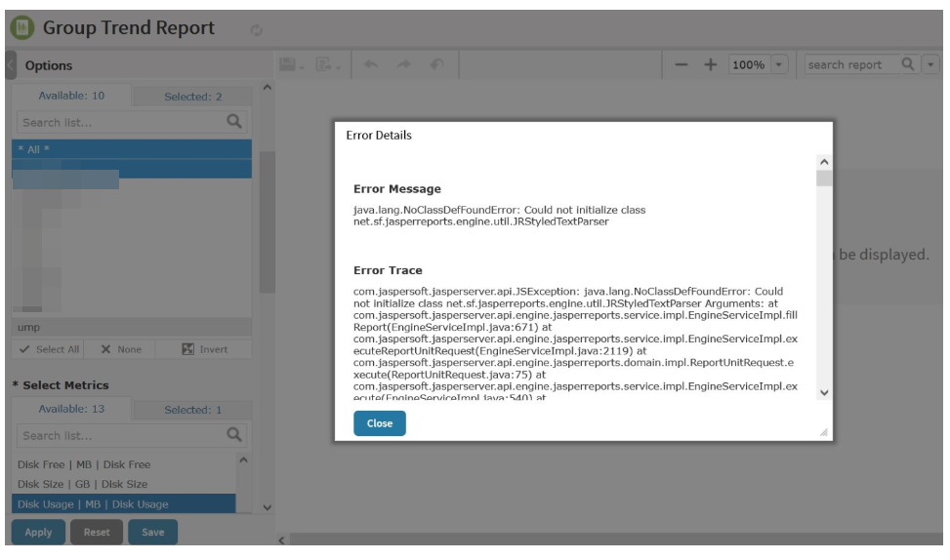Click the error dialog scroll-down arrow

(824, 392)
